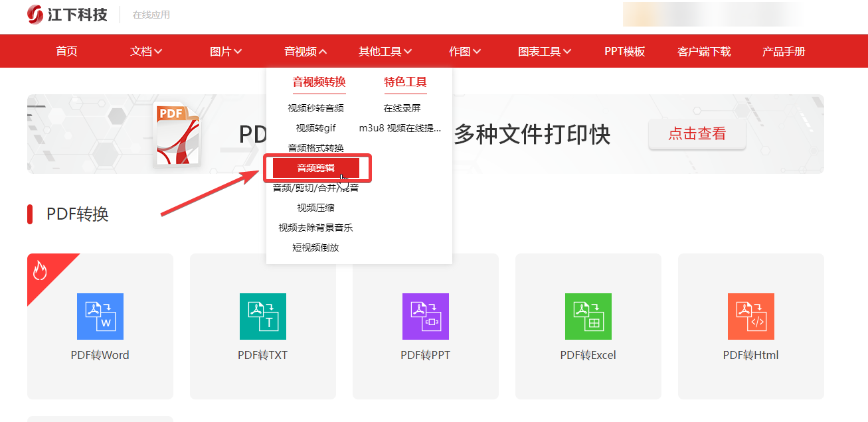Select 视频压缩 from the menu
Viewport: 868px width, 422px height.
click(x=315, y=208)
